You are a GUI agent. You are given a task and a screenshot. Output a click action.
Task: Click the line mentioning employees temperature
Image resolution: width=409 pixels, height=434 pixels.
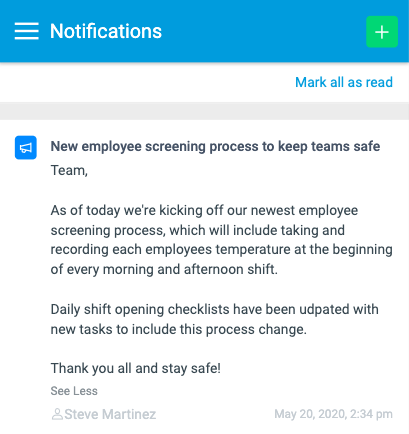coord(221,250)
